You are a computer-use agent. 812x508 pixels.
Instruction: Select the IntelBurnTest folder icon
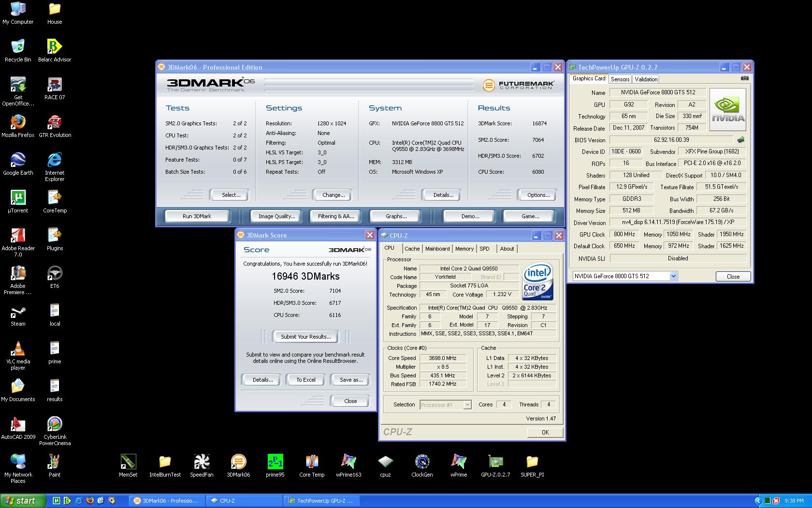pyautogui.click(x=165, y=465)
